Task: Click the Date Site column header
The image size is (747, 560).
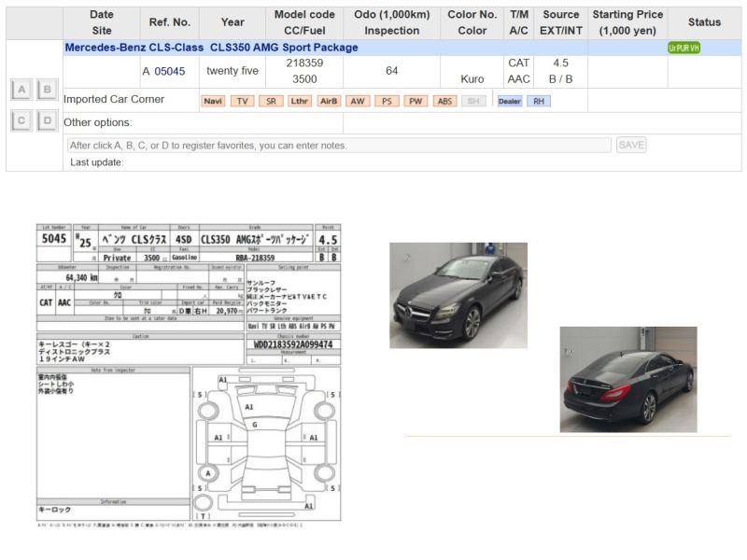Action: (102, 22)
